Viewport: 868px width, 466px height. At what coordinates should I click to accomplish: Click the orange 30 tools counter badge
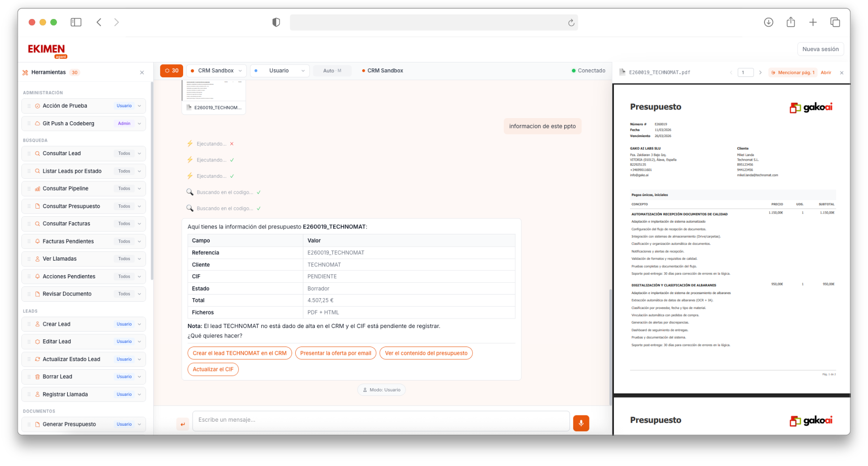click(171, 71)
